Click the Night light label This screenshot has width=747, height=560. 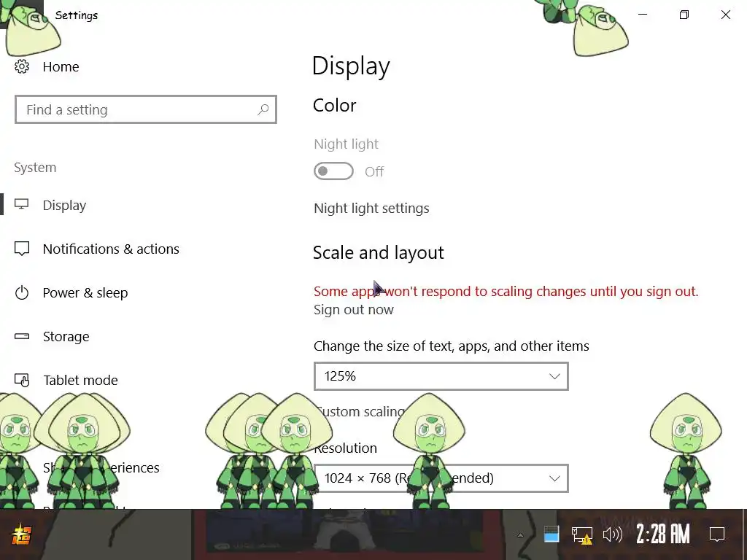(x=346, y=144)
